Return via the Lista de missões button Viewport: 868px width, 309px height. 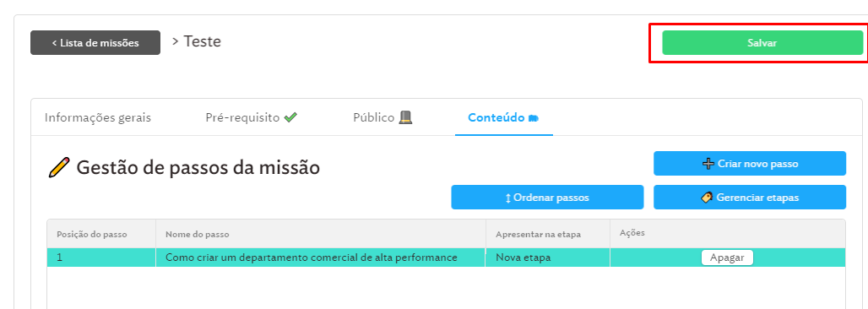tap(95, 43)
